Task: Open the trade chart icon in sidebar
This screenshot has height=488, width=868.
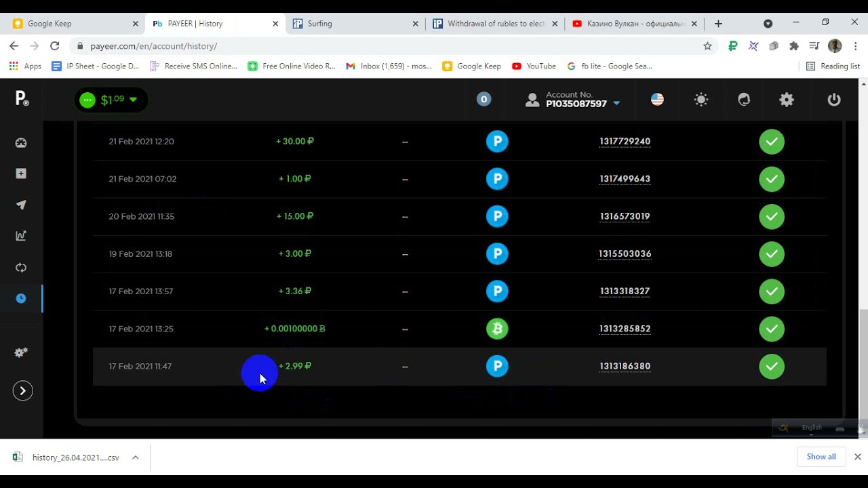Action: pos(21,236)
